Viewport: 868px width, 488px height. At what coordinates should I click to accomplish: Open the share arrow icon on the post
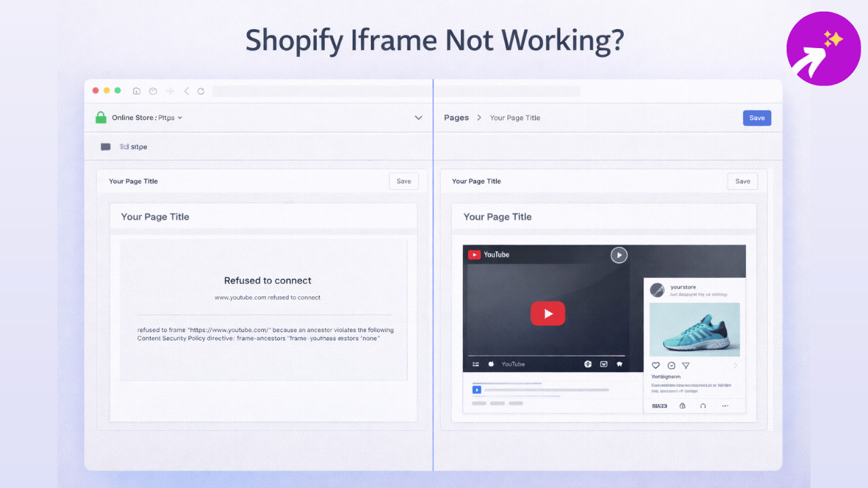click(685, 365)
